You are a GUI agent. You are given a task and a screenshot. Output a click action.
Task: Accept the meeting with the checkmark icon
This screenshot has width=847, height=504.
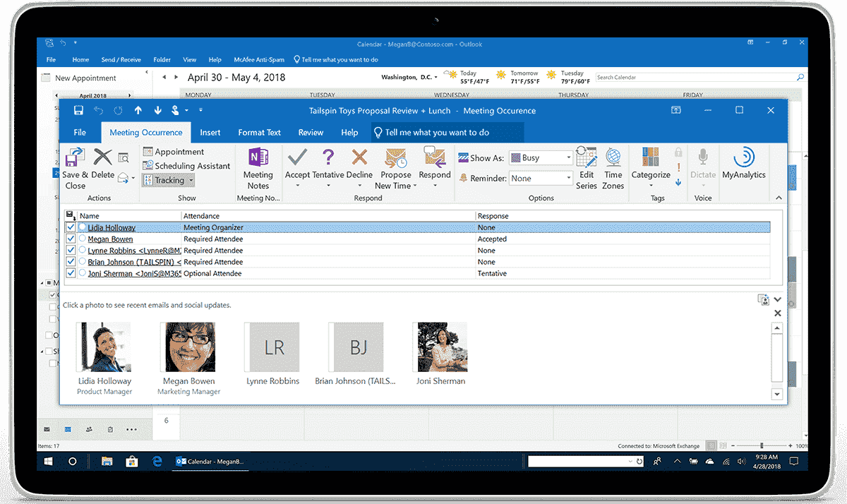pyautogui.click(x=297, y=157)
